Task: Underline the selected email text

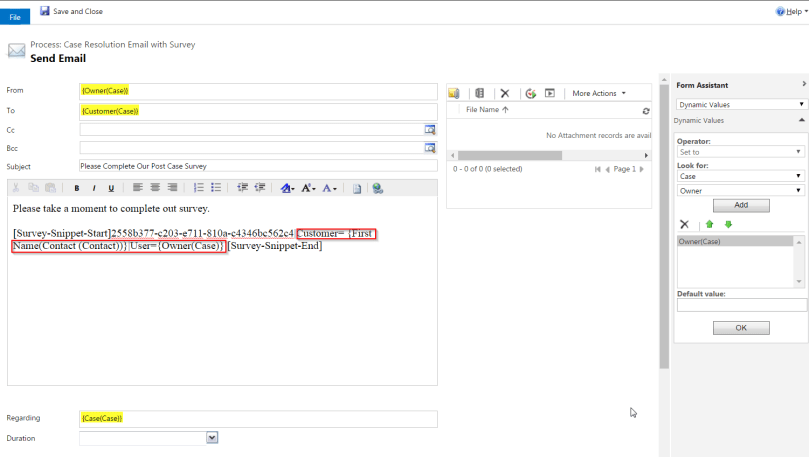Action: pos(111,188)
